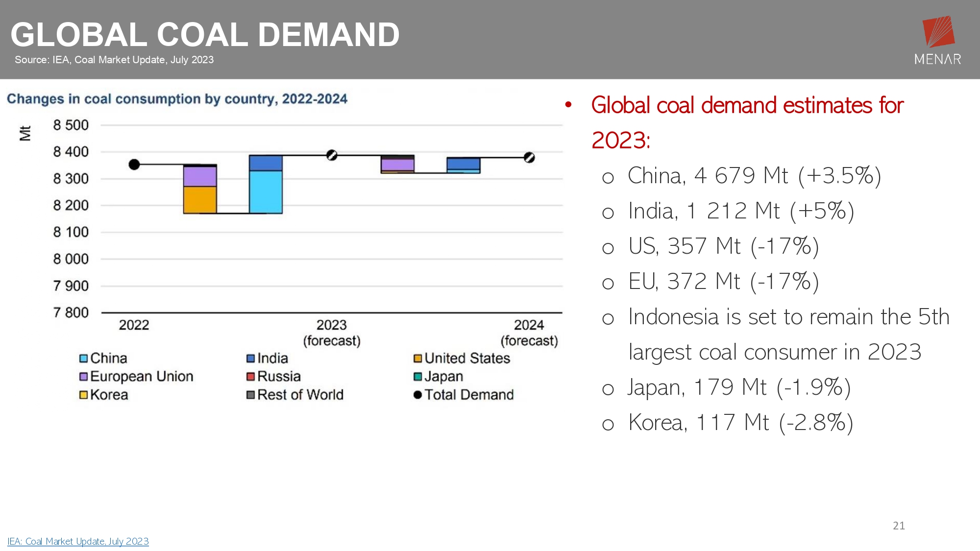Click the orange United States bar segment
980x551 pixels.
pyautogui.click(x=200, y=200)
